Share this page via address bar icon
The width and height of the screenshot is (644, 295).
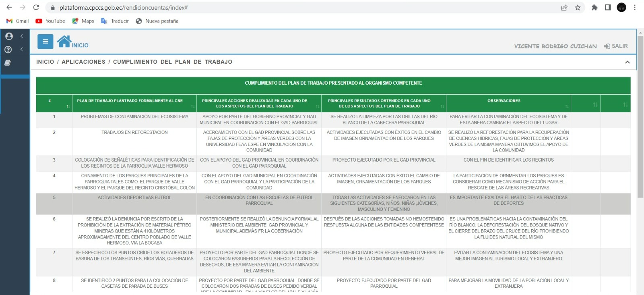564,8
